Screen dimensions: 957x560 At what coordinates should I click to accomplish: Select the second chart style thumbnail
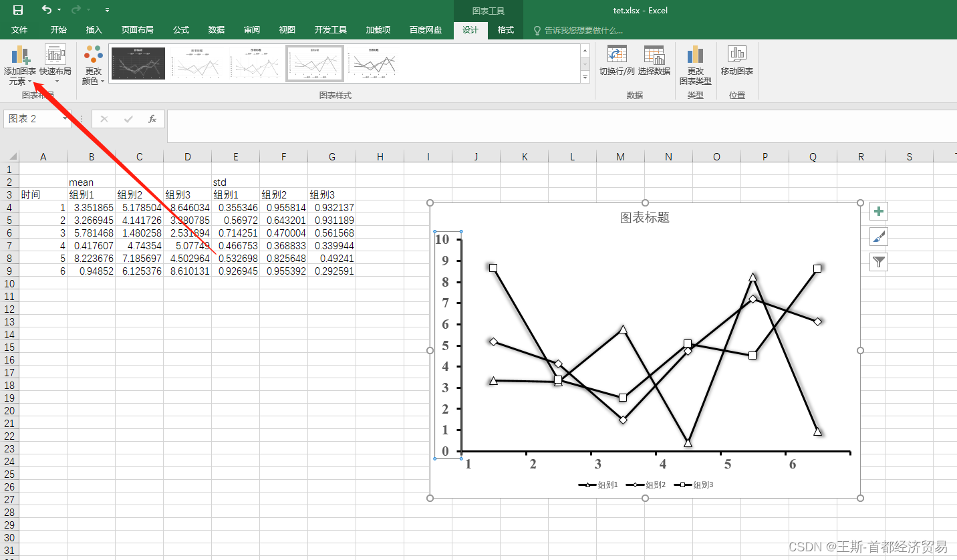[x=197, y=63]
